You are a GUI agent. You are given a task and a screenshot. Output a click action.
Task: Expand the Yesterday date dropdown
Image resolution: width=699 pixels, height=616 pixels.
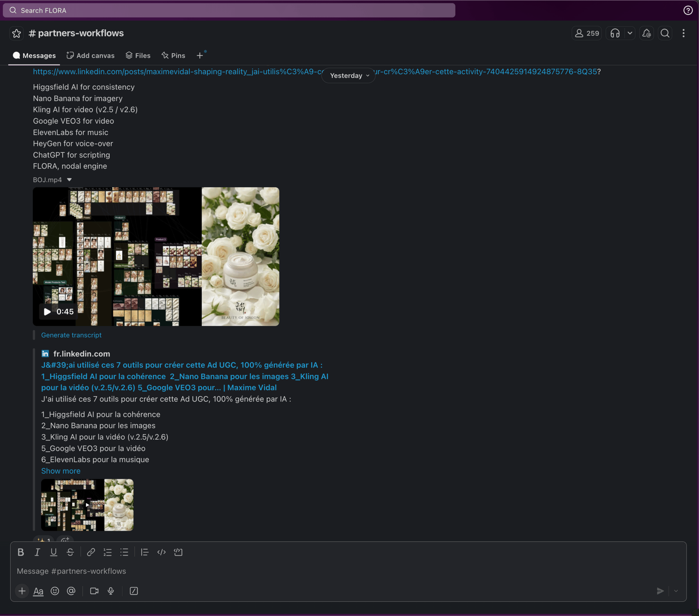click(348, 76)
